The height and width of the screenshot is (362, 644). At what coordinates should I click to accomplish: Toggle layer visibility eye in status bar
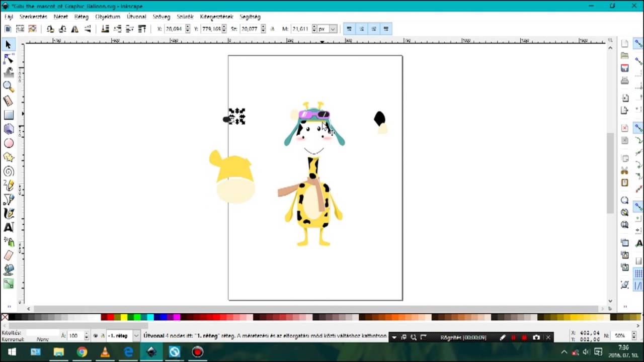click(96, 335)
